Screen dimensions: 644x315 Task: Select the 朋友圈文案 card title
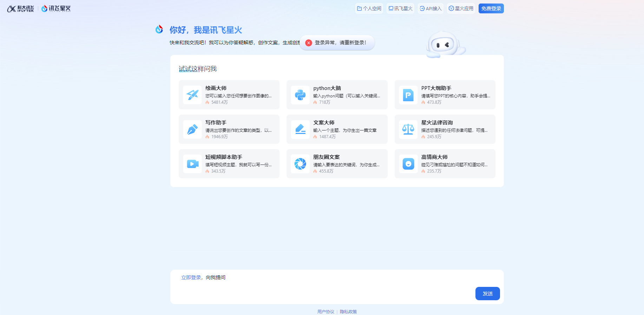click(x=327, y=157)
